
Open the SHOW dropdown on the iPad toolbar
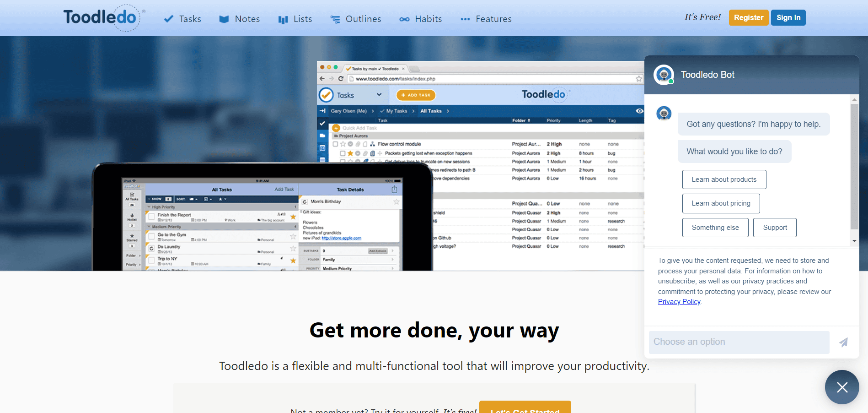point(159,199)
